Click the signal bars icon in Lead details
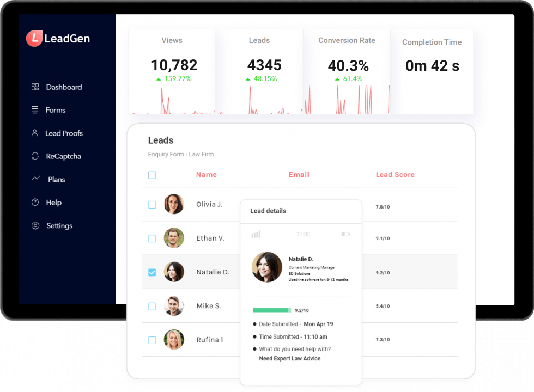This screenshot has width=534, height=392. [256, 234]
